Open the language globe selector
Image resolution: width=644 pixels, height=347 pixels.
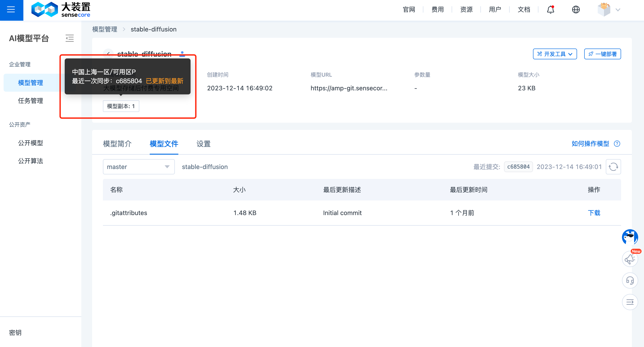(576, 10)
